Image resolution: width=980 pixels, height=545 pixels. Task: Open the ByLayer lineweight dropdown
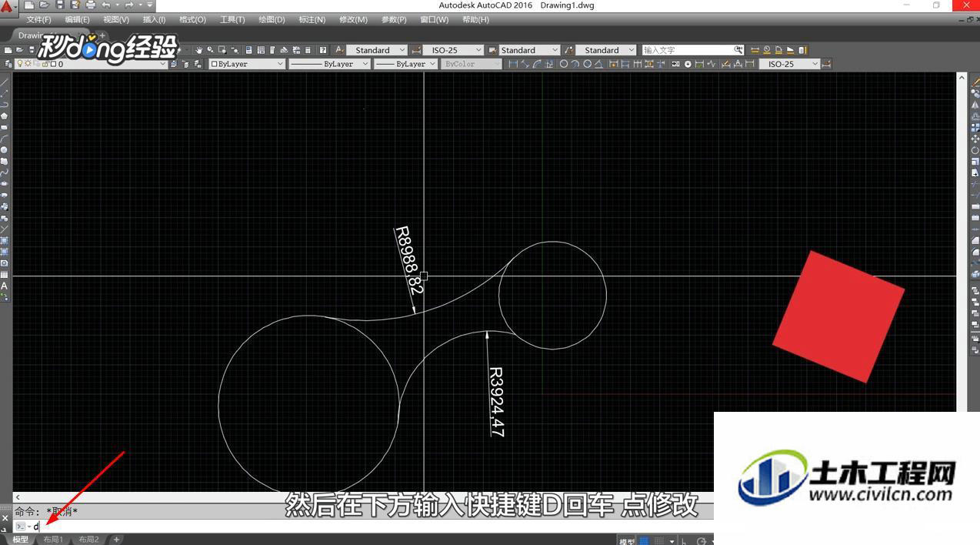coord(405,64)
